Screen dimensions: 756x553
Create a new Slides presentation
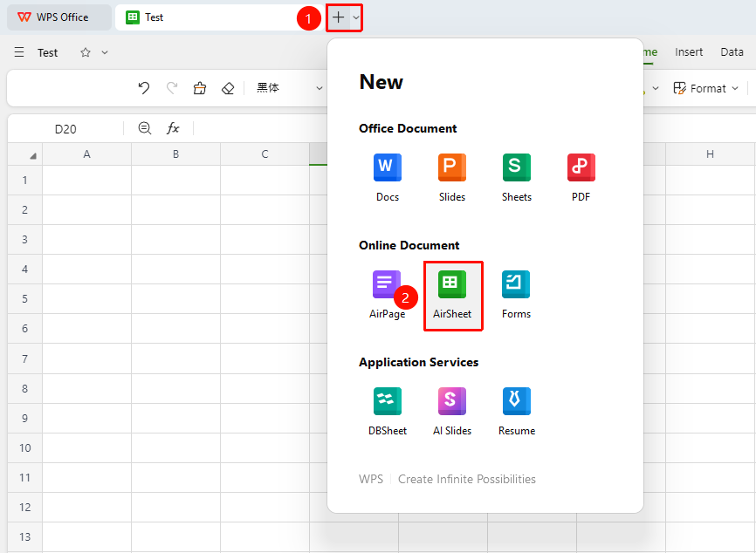452,177
